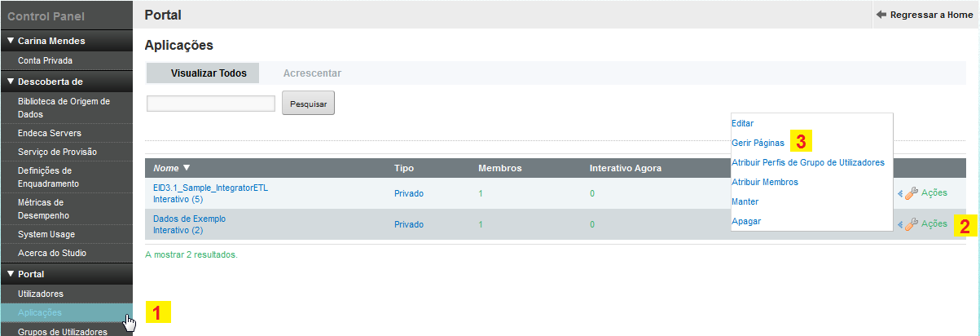Image resolution: width=980 pixels, height=336 pixels.
Task: Choose Gerir Páginas from the actions menu
Action: [758, 142]
